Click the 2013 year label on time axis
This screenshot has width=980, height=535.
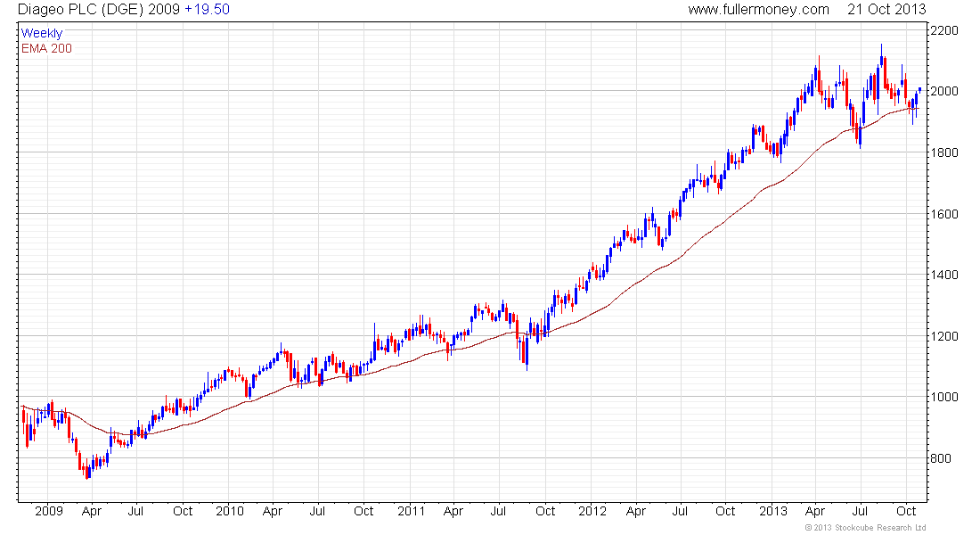click(x=773, y=511)
